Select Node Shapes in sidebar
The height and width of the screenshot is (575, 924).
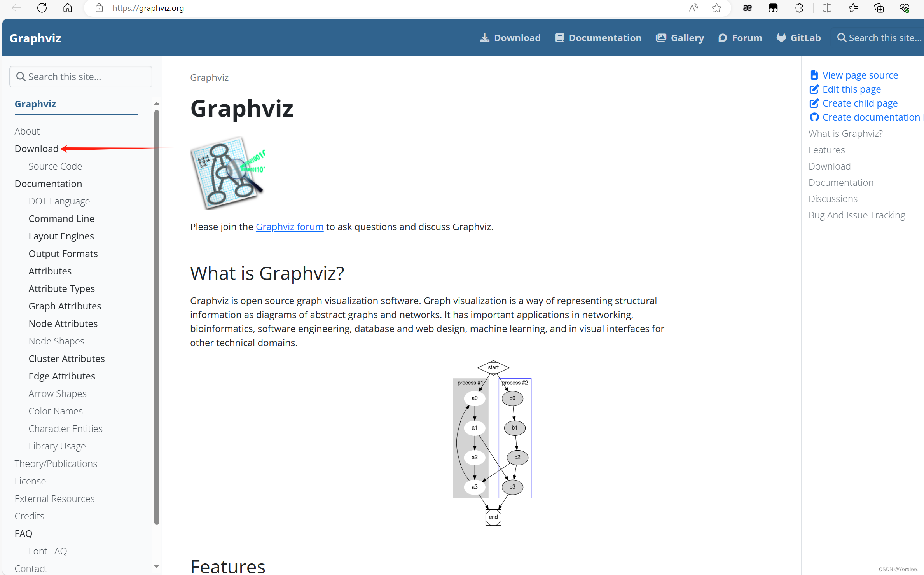[56, 341]
